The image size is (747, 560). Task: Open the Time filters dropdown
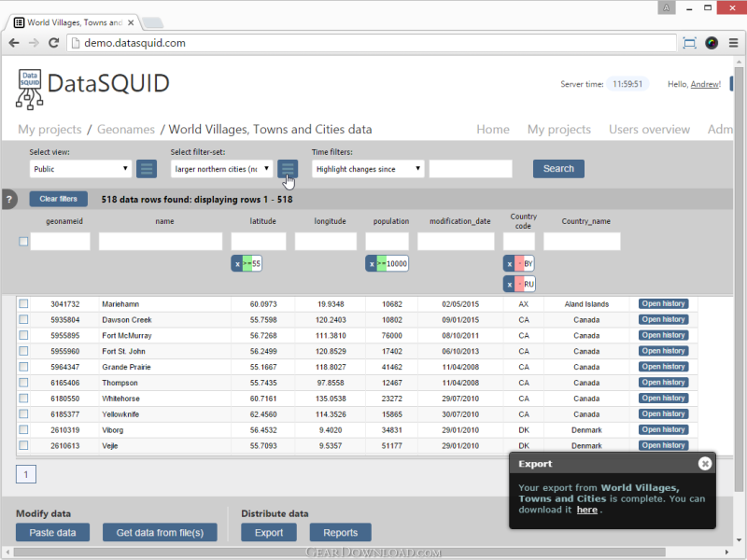tap(368, 169)
